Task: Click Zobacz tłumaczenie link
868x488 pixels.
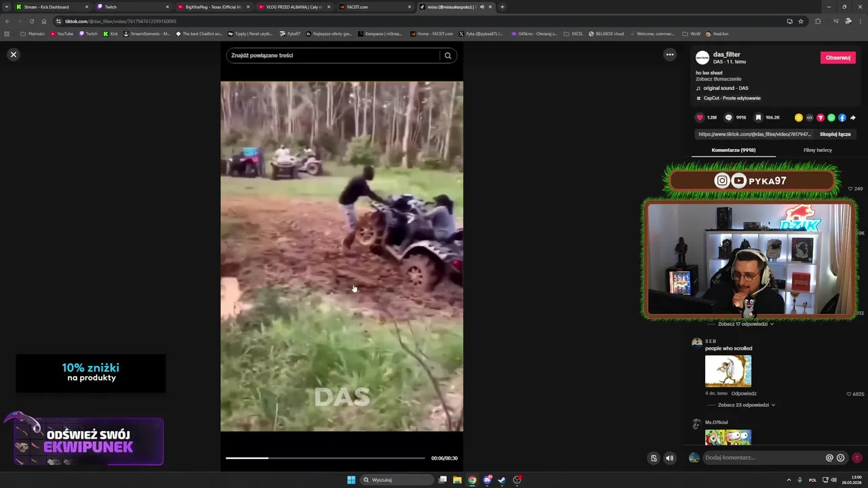Action: [718, 79]
